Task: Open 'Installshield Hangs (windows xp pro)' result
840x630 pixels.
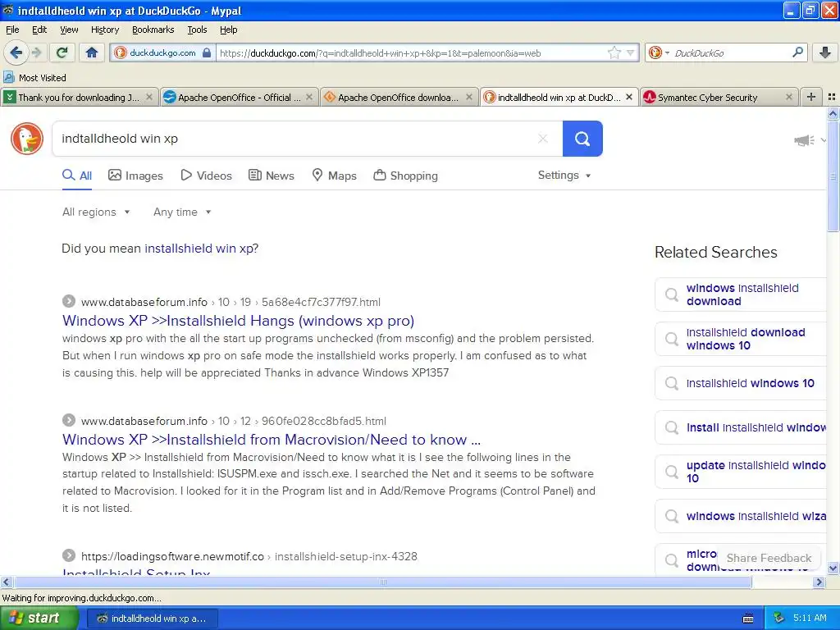Action: pos(239,321)
